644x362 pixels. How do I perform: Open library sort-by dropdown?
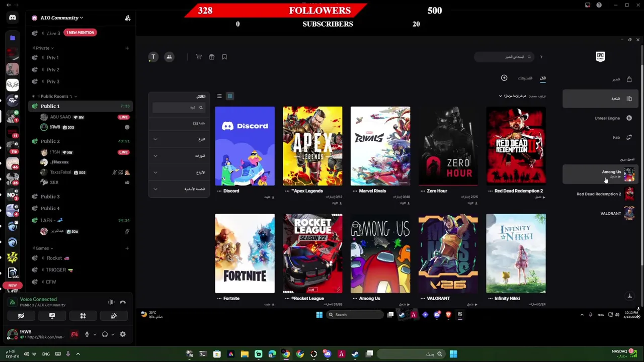(513, 96)
